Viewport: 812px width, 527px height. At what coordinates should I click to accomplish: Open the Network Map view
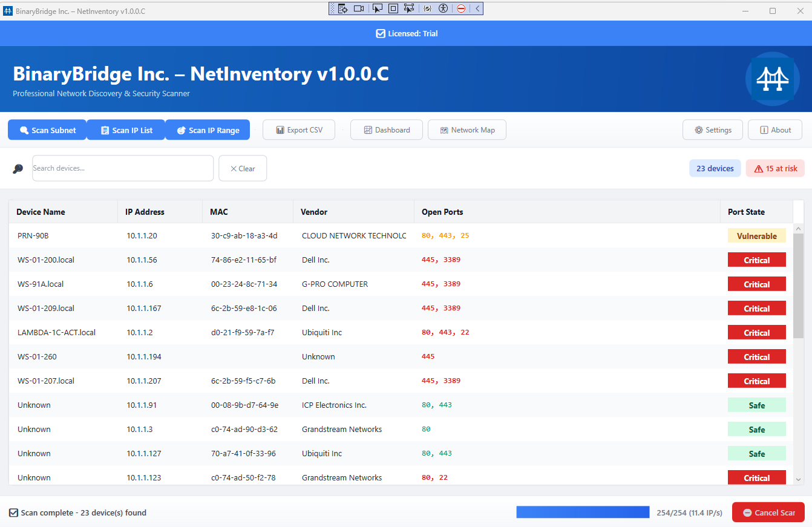pyautogui.click(x=467, y=130)
